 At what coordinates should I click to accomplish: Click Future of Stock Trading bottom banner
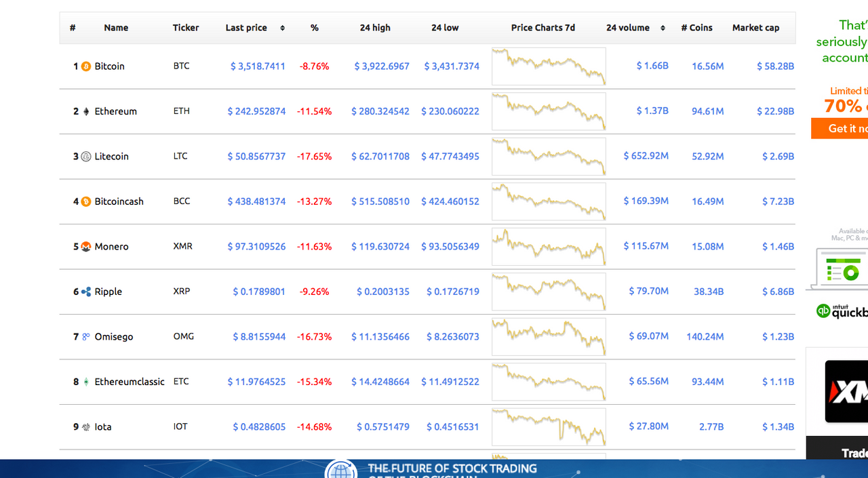434,469
